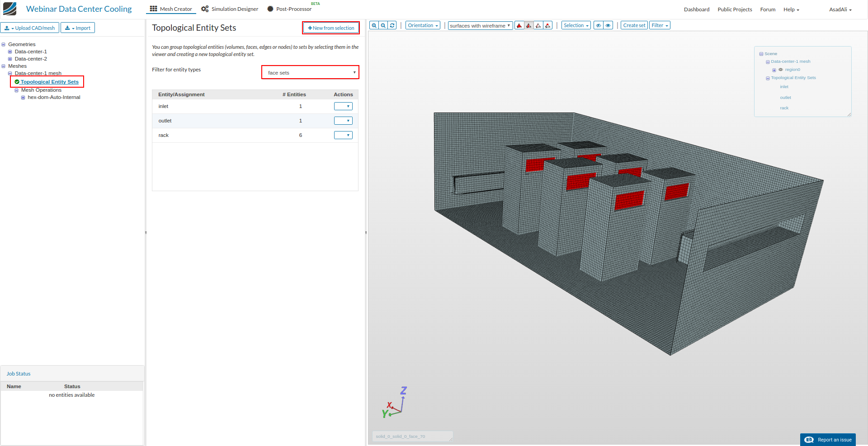Click the New from selection button
Image resolution: width=868 pixels, height=446 pixels.
(x=331, y=28)
